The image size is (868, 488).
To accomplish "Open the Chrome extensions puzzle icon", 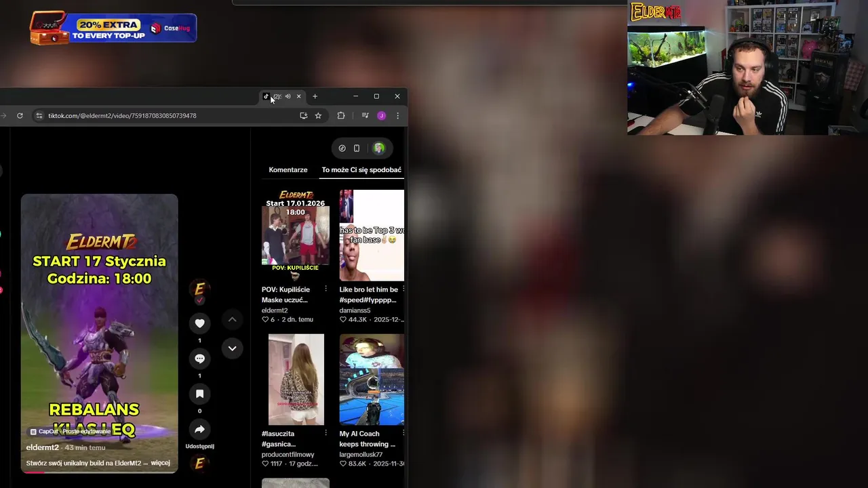I will (x=341, y=116).
